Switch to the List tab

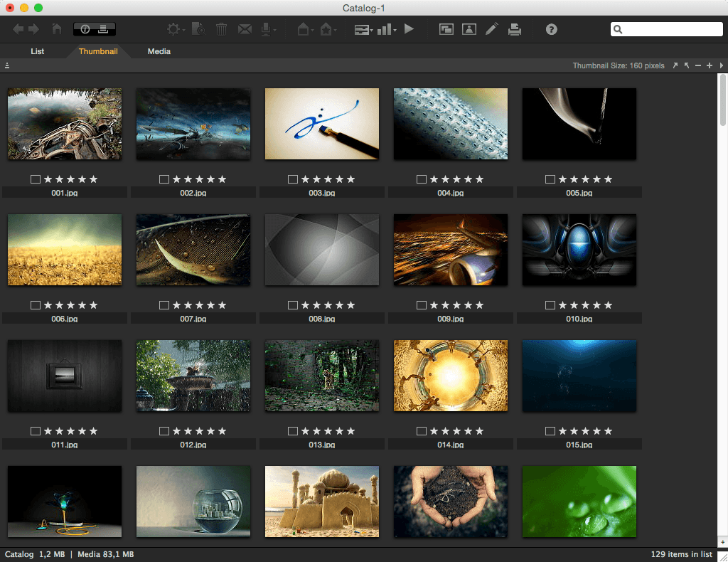(x=37, y=51)
